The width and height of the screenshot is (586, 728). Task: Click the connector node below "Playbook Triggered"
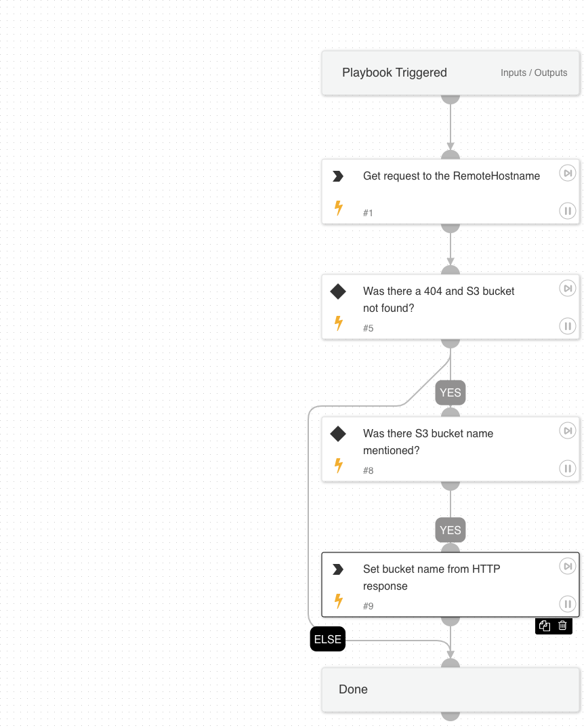point(451,97)
